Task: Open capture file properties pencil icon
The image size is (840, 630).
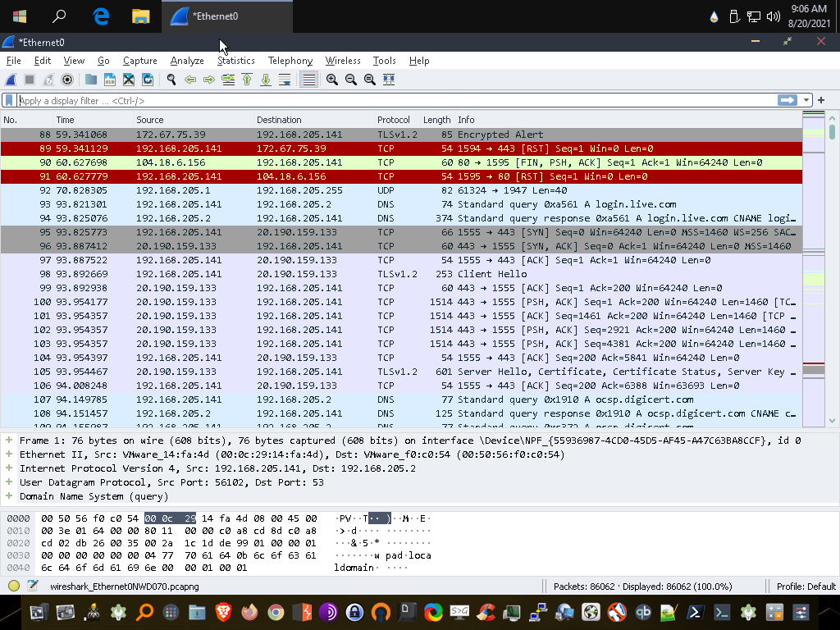Action: coord(33,586)
